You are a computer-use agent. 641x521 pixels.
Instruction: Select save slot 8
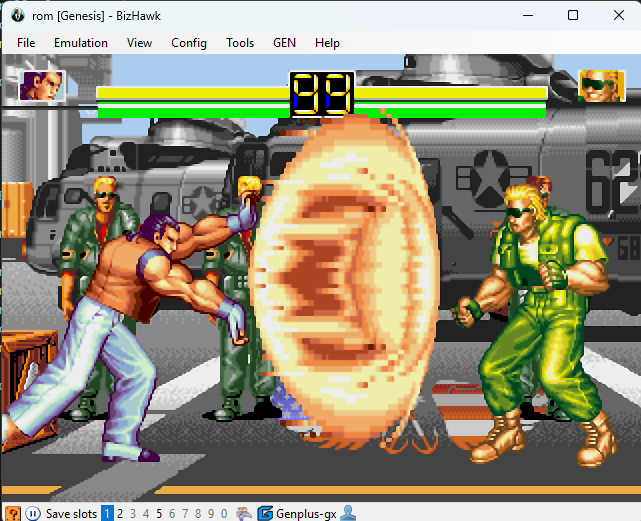click(x=198, y=513)
